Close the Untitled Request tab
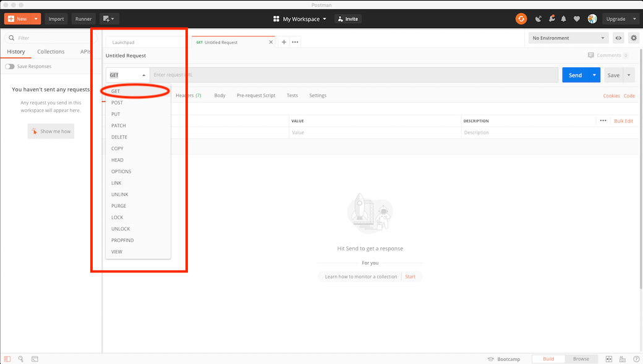643x364 pixels. pos(271,42)
